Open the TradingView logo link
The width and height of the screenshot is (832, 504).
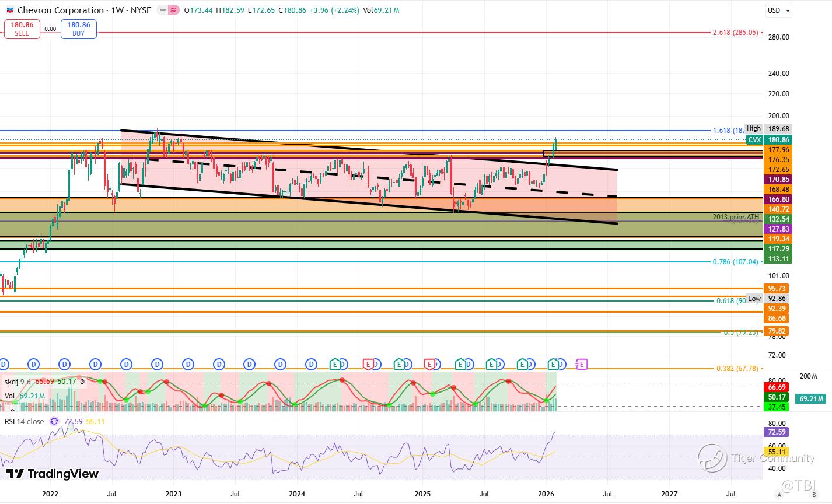(53, 474)
